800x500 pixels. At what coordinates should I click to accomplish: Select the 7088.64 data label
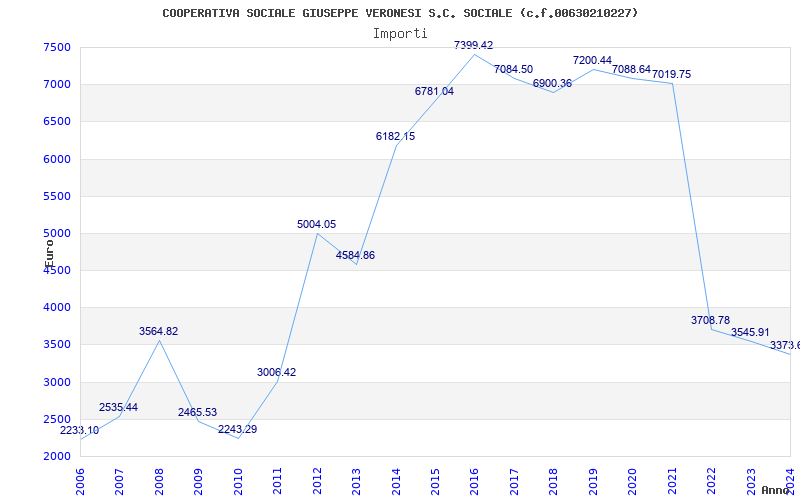point(632,69)
